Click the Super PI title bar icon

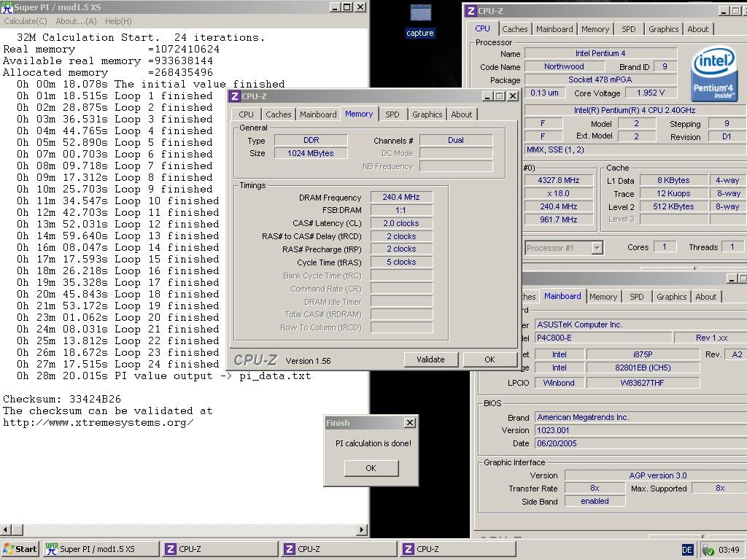pyautogui.click(x=7, y=7)
